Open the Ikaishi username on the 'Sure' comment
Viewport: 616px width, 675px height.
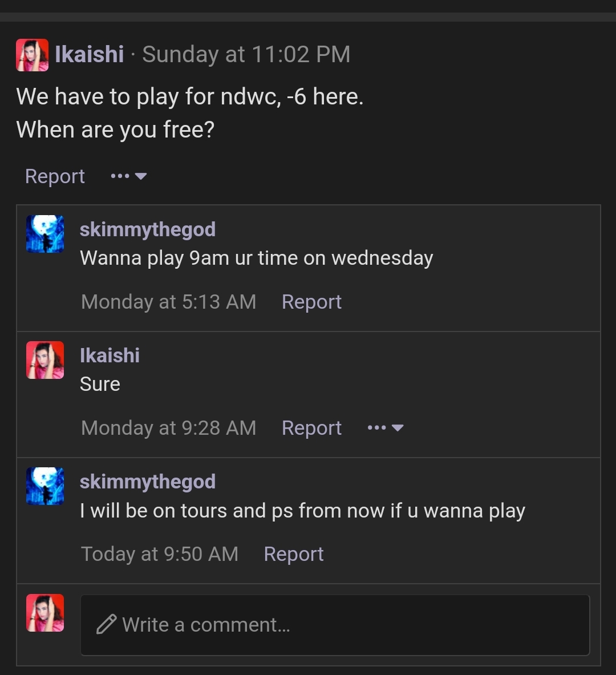[110, 355]
